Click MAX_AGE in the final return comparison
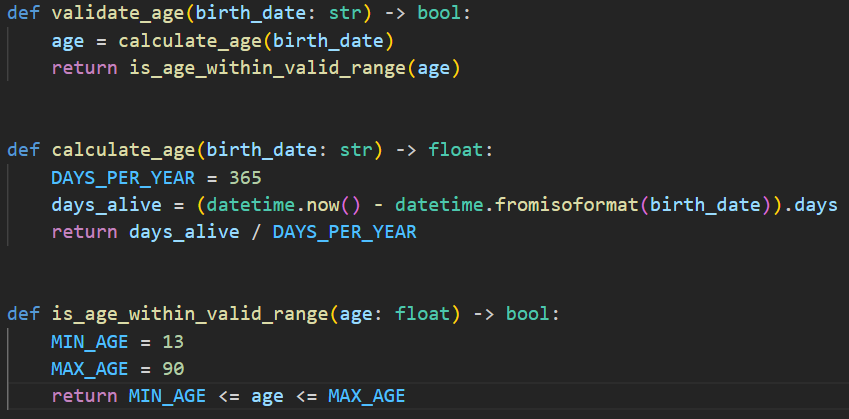 (366, 396)
